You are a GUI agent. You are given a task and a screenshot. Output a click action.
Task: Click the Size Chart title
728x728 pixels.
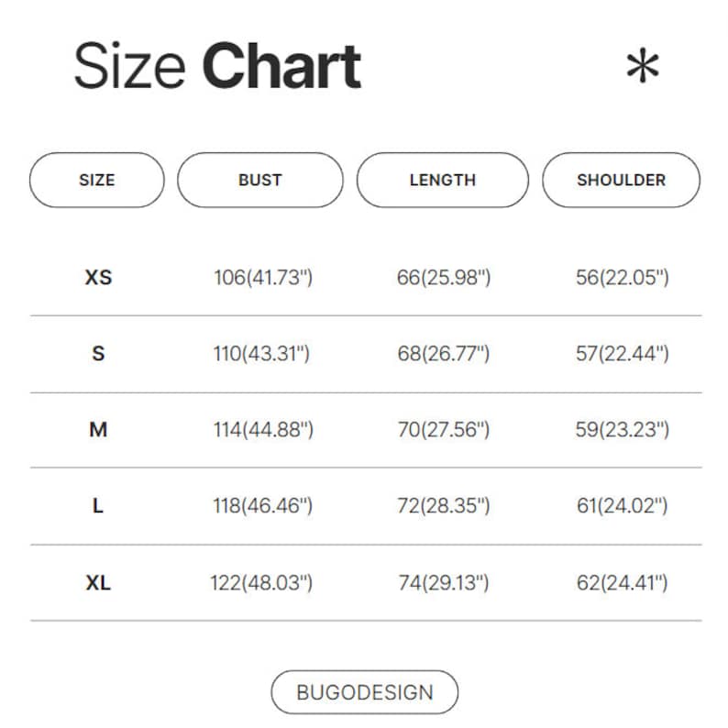coord(217,66)
